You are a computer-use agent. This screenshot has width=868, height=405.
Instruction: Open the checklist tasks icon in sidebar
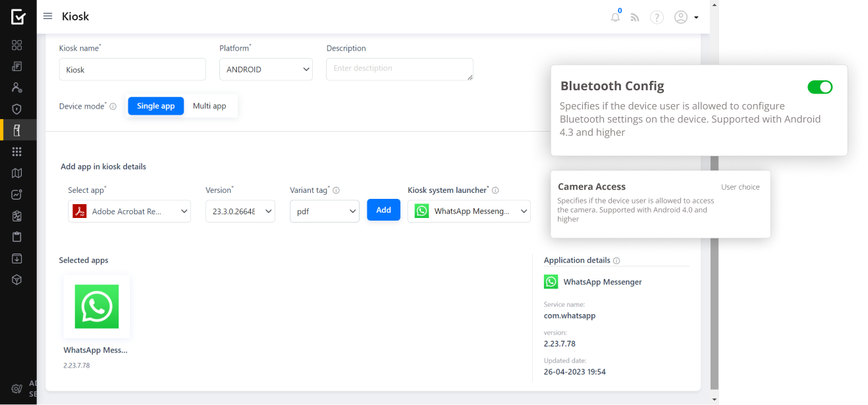(17, 216)
